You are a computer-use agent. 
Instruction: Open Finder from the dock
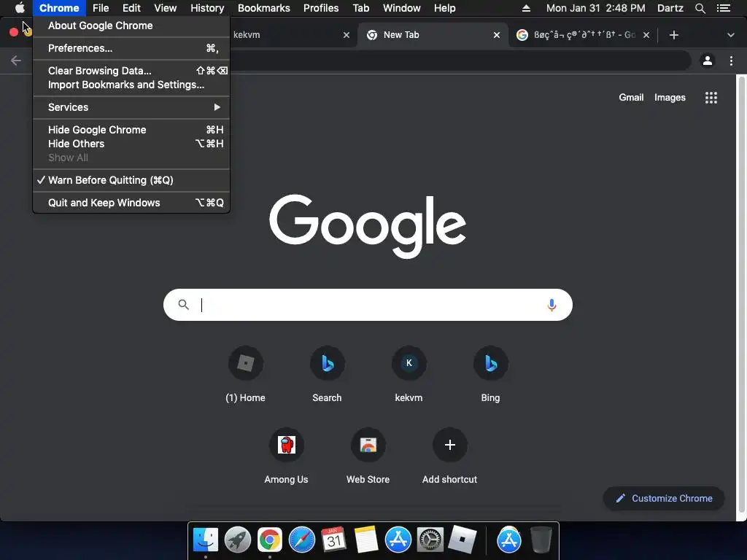[x=205, y=540]
